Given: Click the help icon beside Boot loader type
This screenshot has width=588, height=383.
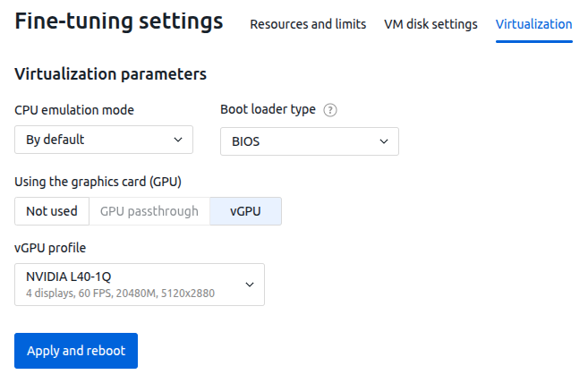Looking at the screenshot, I should [x=330, y=110].
